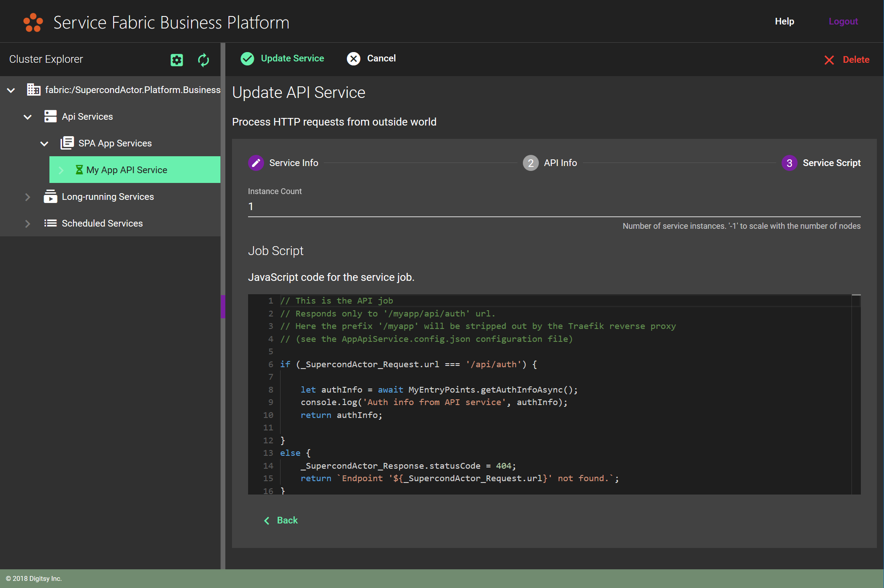Click the Update Service confirm icon
Image resolution: width=884 pixels, height=588 pixels.
246,58
